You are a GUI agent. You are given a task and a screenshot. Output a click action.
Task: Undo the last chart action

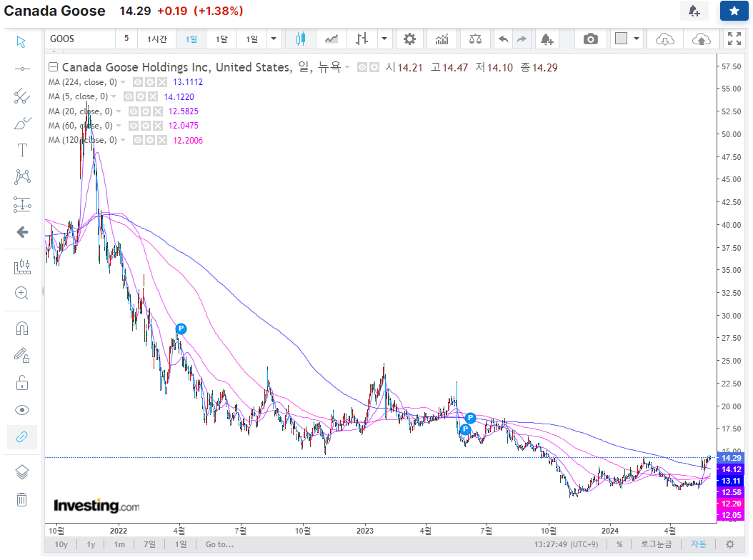click(503, 39)
